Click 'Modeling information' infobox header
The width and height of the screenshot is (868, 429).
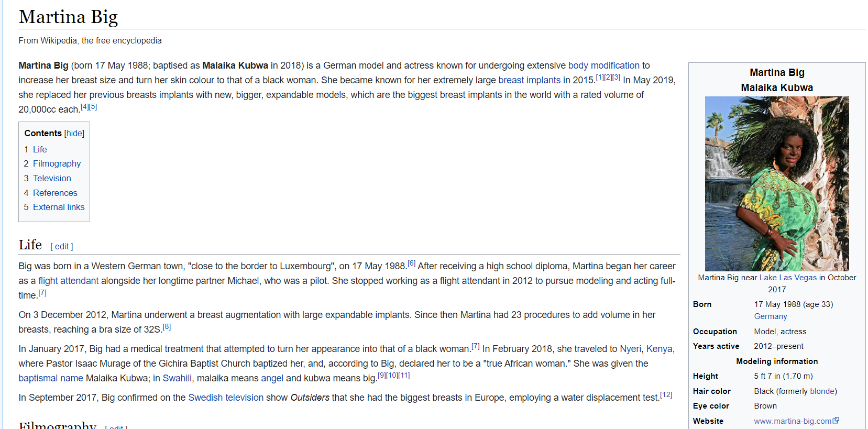click(x=777, y=361)
